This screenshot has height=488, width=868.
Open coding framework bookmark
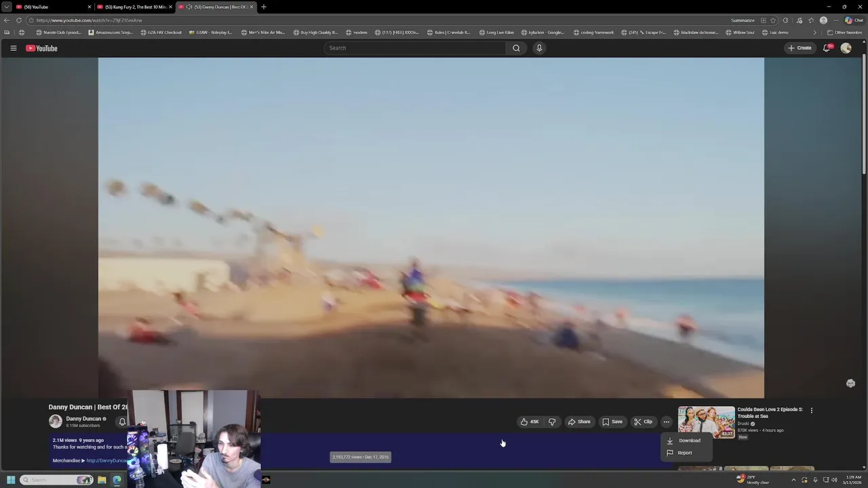click(593, 33)
